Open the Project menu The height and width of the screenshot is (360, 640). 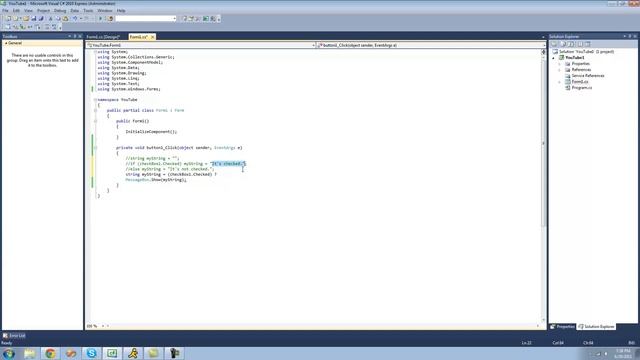(x=43, y=11)
